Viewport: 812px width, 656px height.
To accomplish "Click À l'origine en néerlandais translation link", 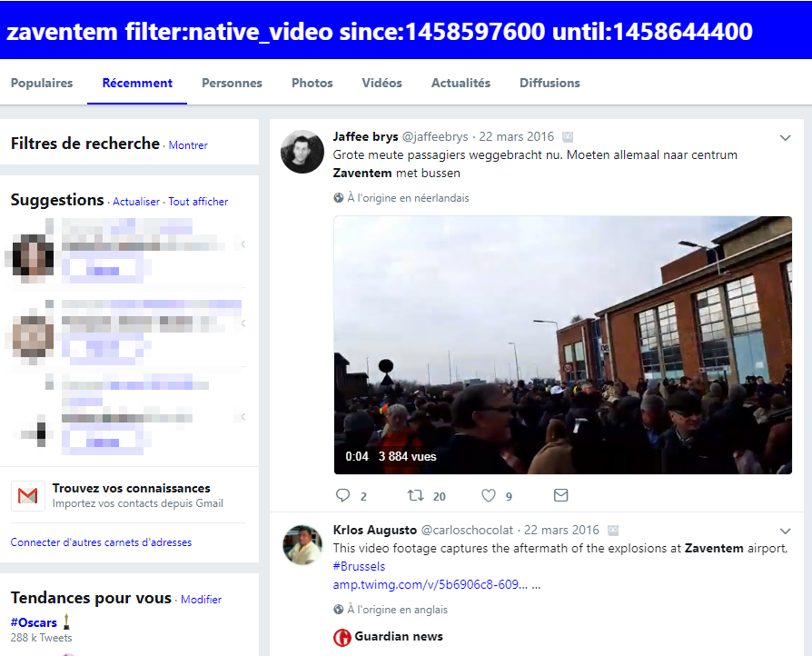I will pos(408,198).
